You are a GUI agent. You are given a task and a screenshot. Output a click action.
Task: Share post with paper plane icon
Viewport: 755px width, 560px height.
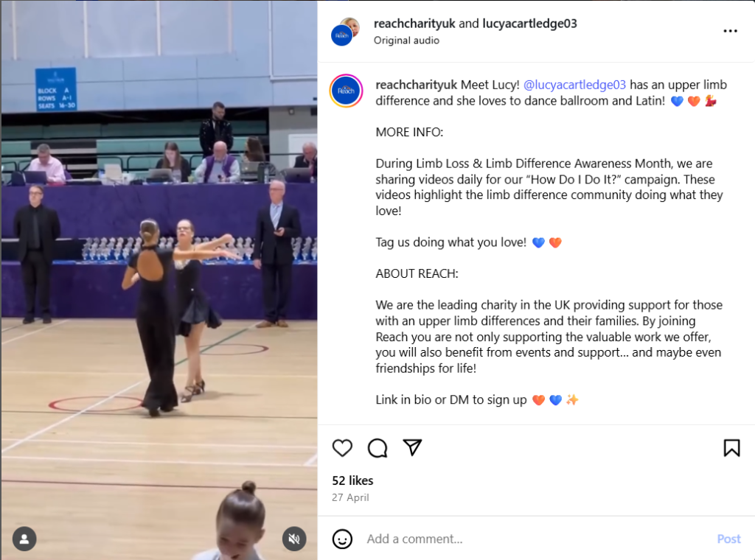413,447
